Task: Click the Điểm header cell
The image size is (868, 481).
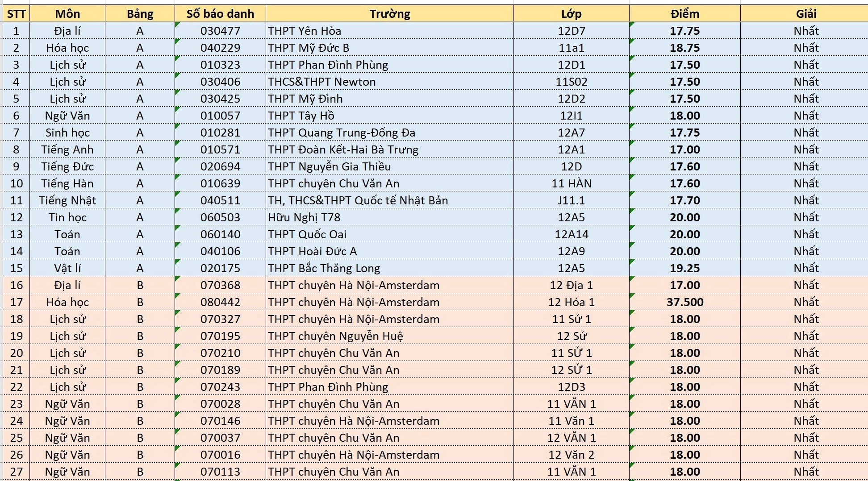Action: (x=684, y=14)
